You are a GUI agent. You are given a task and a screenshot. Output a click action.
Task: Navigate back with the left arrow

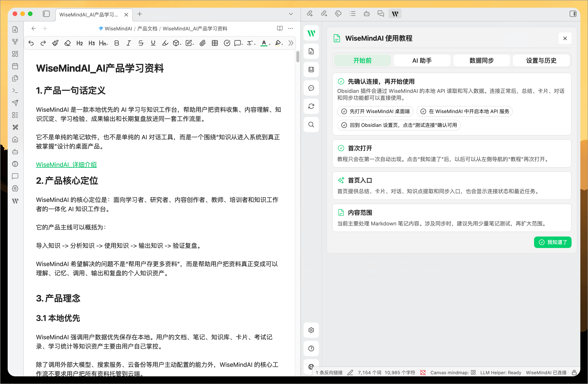[x=34, y=29]
